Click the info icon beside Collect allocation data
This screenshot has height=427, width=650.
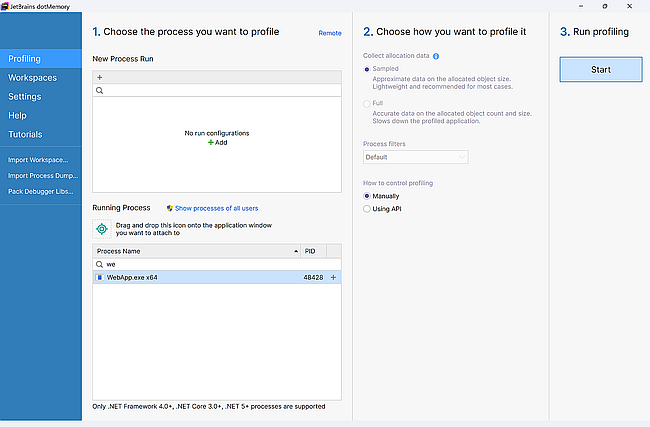pyautogui.click(x=436, y=56)
